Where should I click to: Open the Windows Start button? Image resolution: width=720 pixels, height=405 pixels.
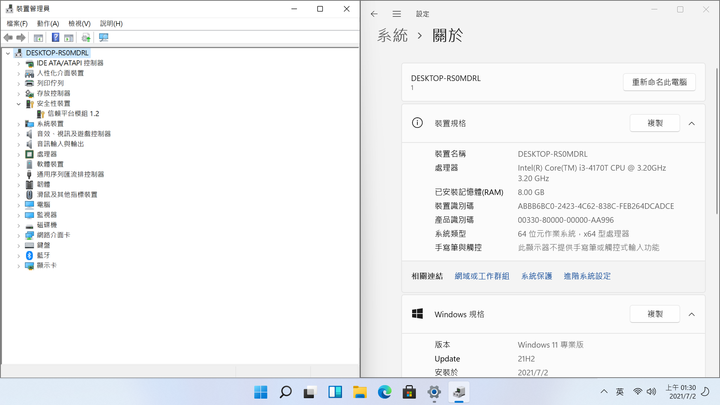click(x=260, y=392)
